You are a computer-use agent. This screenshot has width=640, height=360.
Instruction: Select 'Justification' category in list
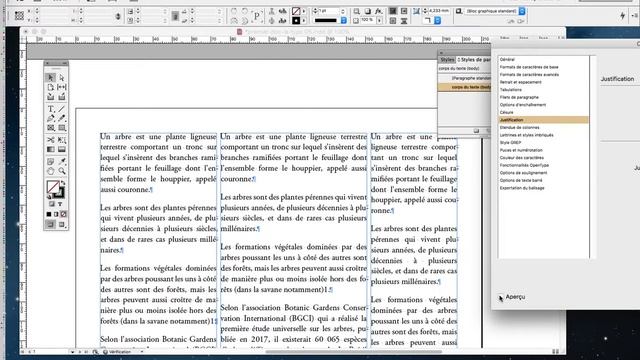pyautogui.click(x=544, y=120)
